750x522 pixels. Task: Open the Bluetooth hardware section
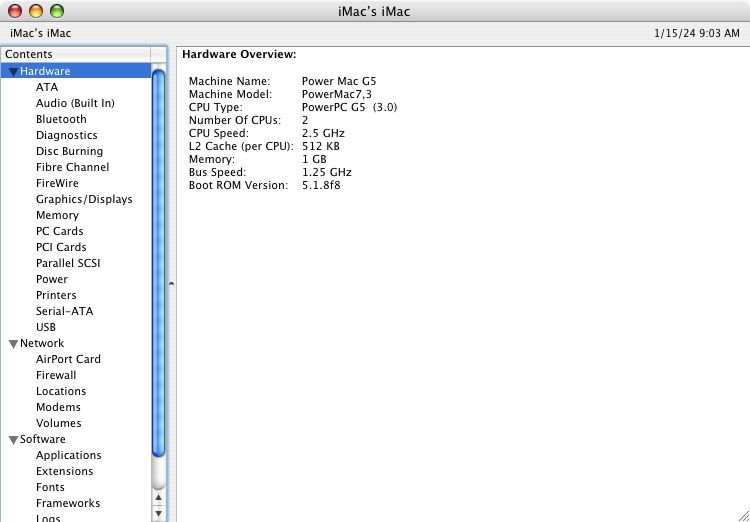pos(61,119)
